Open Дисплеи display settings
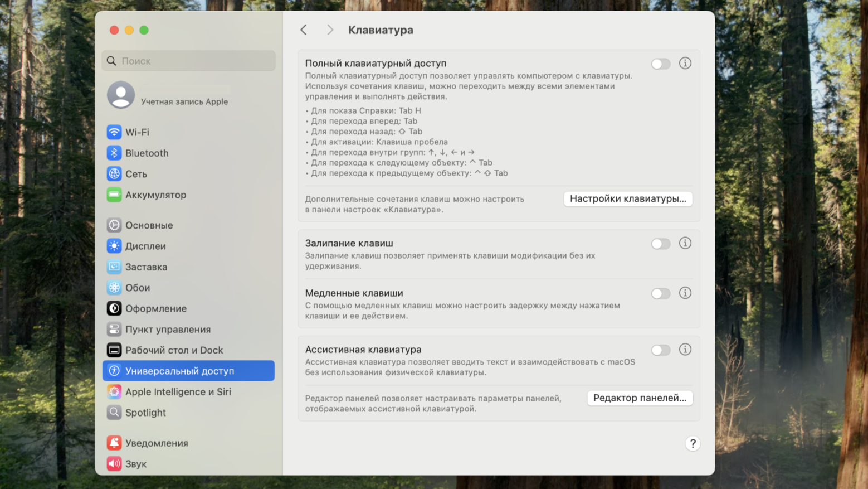Screen dimensions: 868x489 (145, 246)
